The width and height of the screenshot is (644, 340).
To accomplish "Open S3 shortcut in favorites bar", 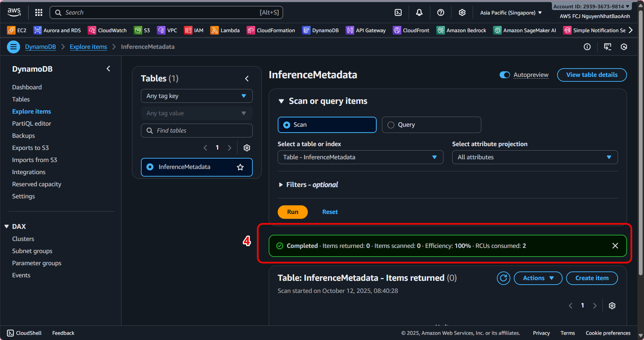I will point(142,30).
